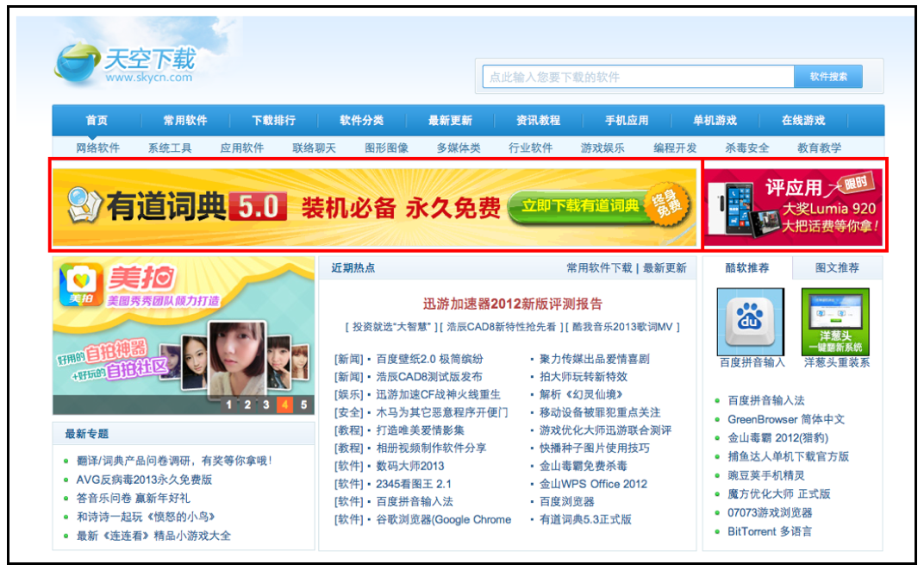Viewport: 924px width, 571px height.
Task: Open the 豌豆荚手机精灵 link
Action: [x=765, y=475]
